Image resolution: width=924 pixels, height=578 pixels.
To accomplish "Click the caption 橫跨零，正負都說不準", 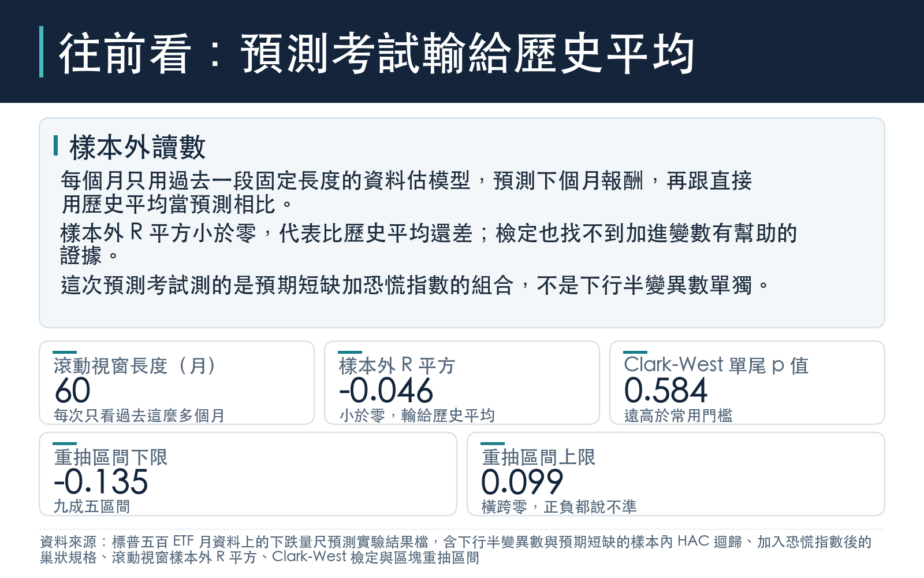I will click(x=559, y=506).
